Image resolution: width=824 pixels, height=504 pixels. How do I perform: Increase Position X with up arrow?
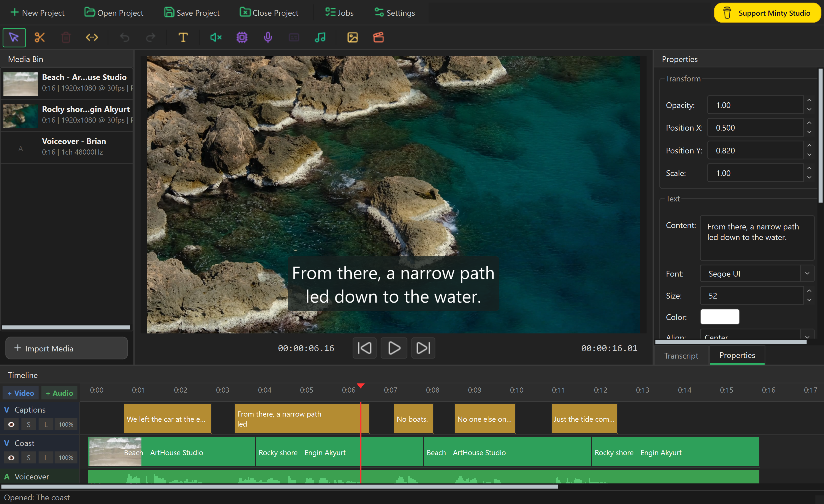click(x=809, y=123)
